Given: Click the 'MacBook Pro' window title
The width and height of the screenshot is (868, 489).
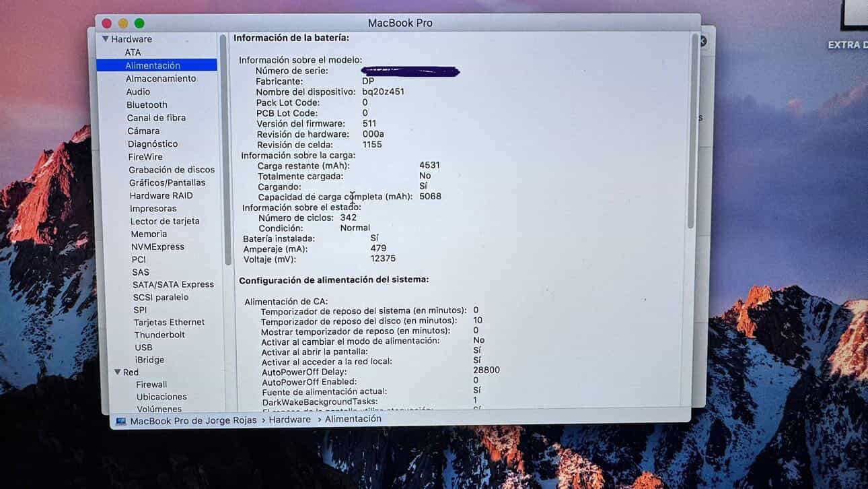Looking at the screenshot, I should click(x=400, y=23).
